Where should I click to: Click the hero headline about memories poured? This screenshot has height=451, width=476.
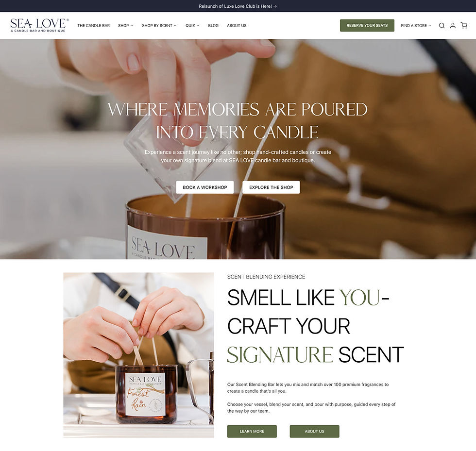tap(238, 120)
